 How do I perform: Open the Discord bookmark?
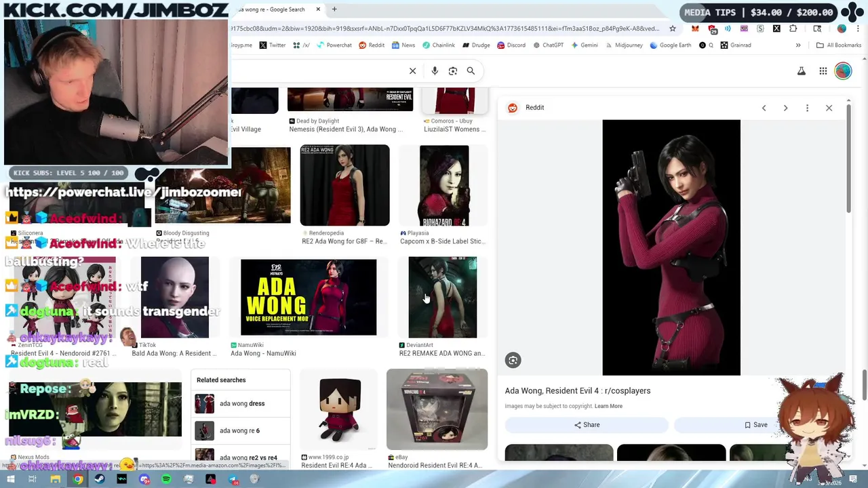511,45
